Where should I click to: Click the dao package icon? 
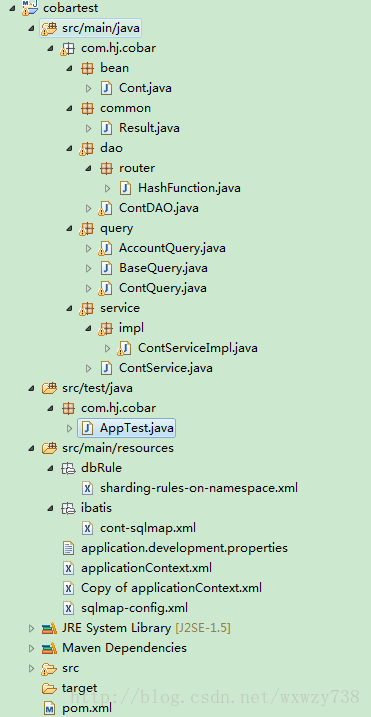[86, 148]
